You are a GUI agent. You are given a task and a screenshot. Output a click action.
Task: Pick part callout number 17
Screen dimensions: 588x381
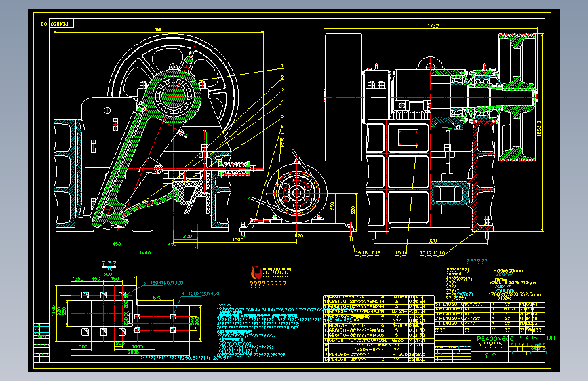pos(371,253)
